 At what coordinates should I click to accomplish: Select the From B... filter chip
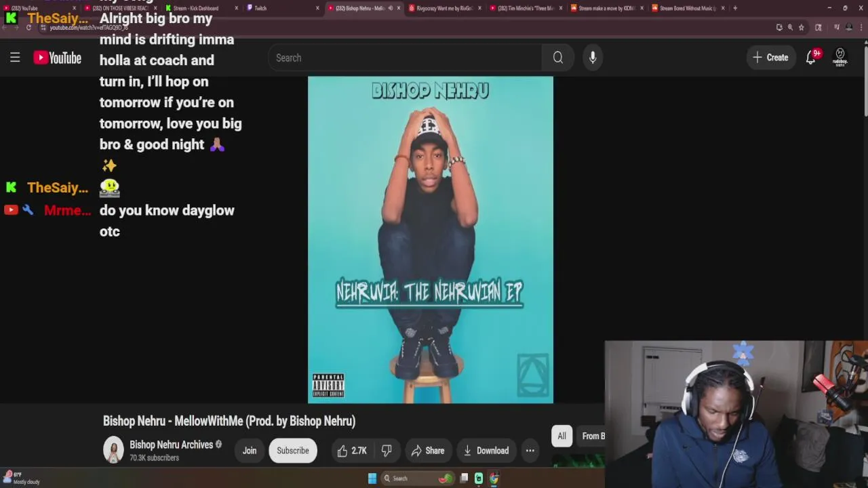pos(592,436)
